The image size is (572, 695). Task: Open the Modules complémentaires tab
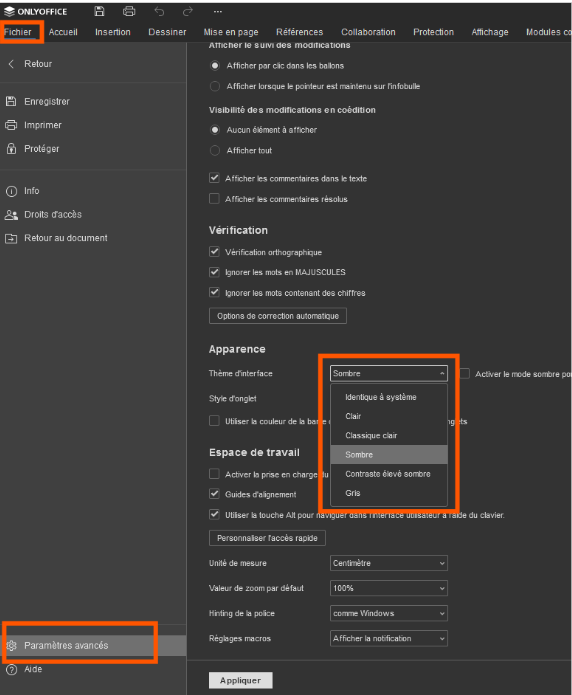(548, 32)
